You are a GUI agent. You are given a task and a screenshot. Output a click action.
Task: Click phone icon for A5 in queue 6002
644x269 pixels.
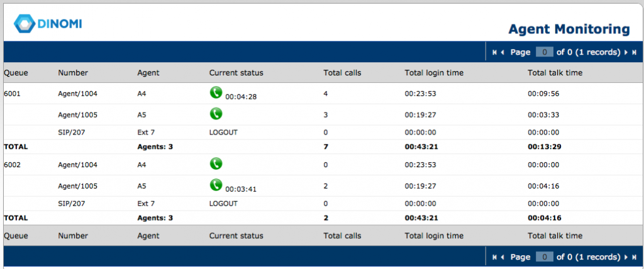[x=216, y=184]
